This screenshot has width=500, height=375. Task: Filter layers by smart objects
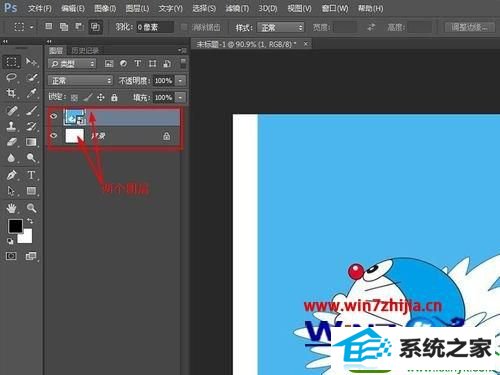(x=167, y=63)
